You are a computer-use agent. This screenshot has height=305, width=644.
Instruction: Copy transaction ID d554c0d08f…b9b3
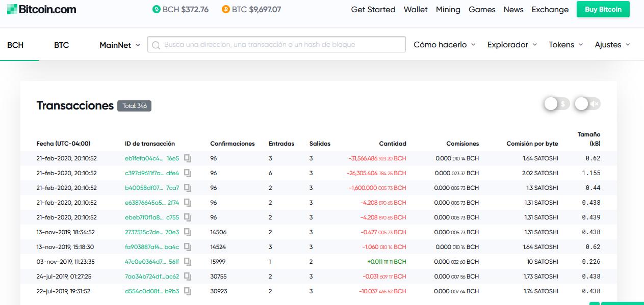click(x=188, y=291)
